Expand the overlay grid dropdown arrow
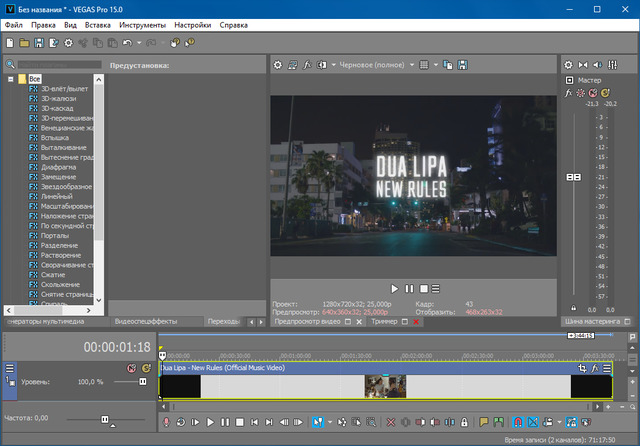640x446 pixels. (437, 65)
